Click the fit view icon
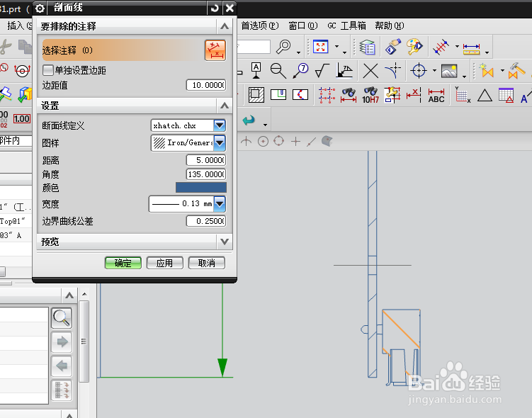The image size is (532, 418). pos(321,47)
